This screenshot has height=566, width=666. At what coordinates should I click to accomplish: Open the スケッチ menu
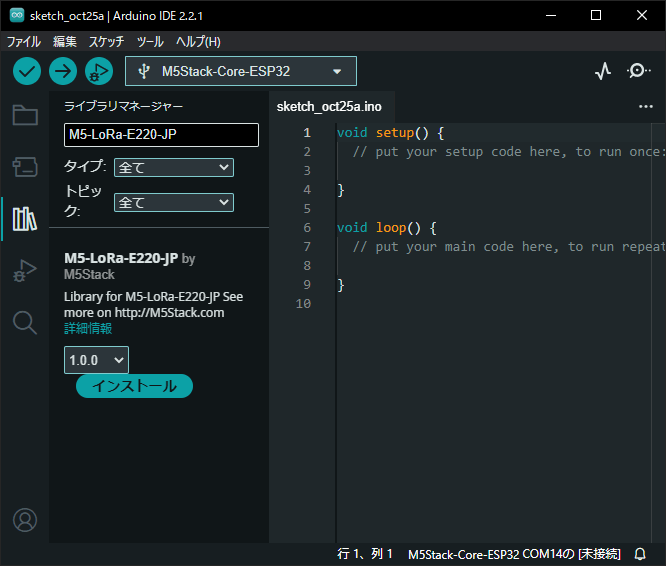click(x=106, y=42)
